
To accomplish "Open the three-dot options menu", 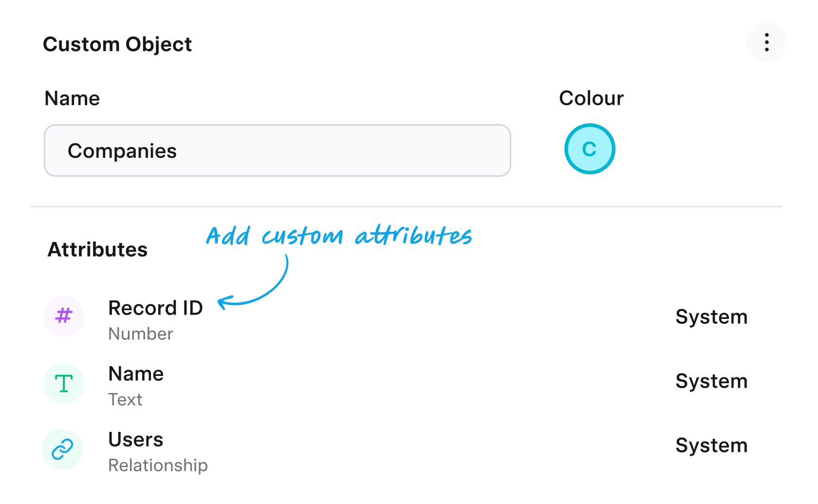I will click(x=766, y=42).
